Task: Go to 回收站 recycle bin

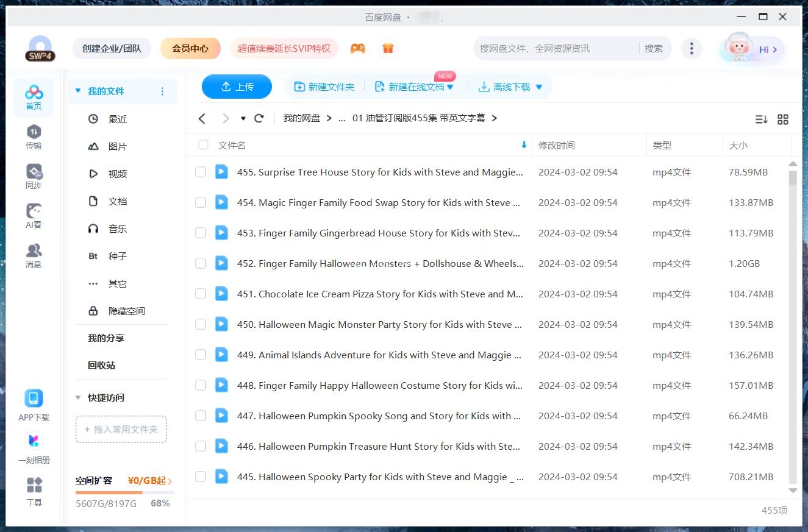Action: point(101,366)
